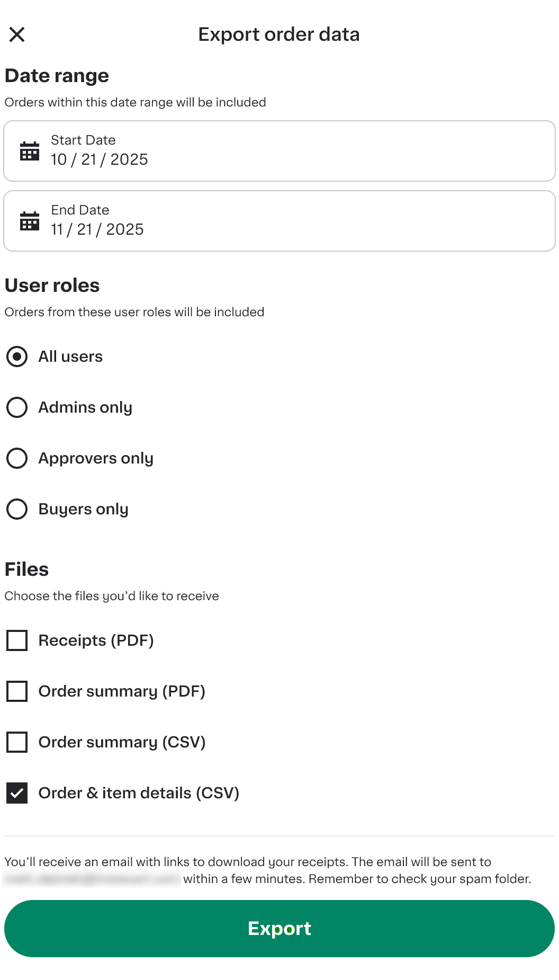Check the Order summary (PDF) box
Viewport: 559px width, 980px height.
coord(16,691)
